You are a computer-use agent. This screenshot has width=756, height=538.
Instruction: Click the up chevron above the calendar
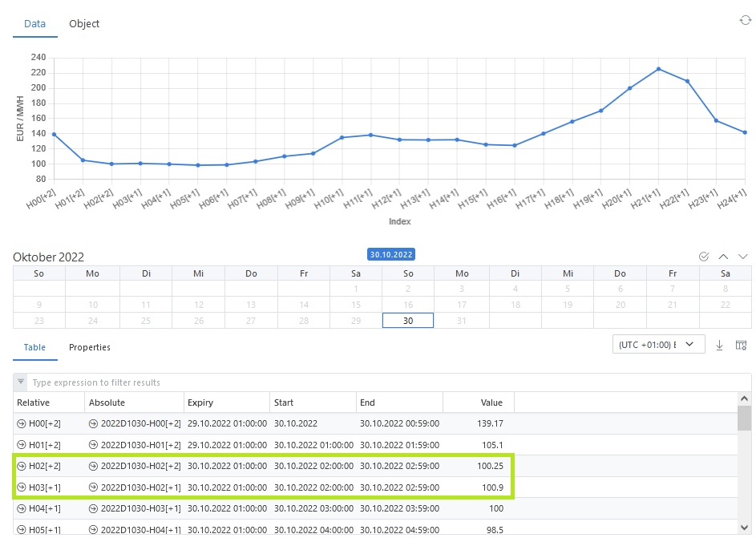point(723,257)
